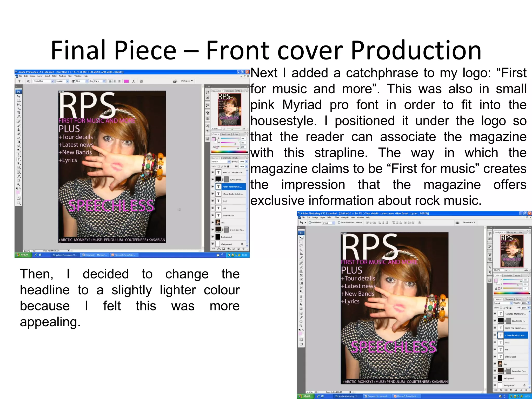Click the pink text color swatch in options bar
Viewport: 532px width, 399px height.
tap(127, 81)
